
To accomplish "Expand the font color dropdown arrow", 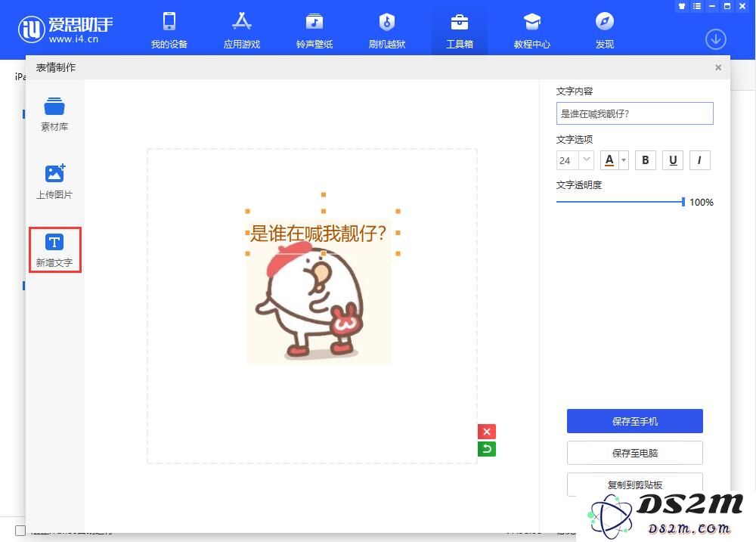I will [x=624, y=160].
